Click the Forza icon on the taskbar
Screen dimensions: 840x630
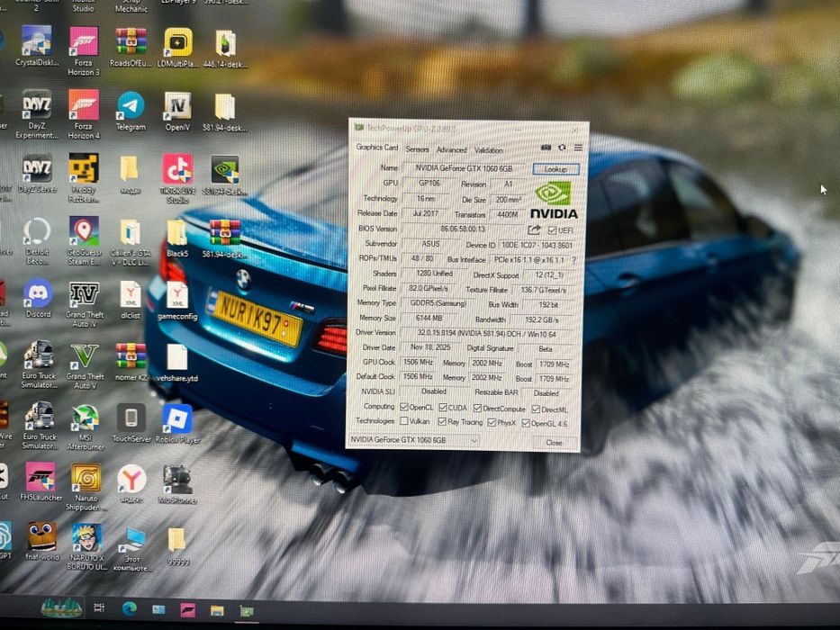pyautogui.click(x=187, y=610)
